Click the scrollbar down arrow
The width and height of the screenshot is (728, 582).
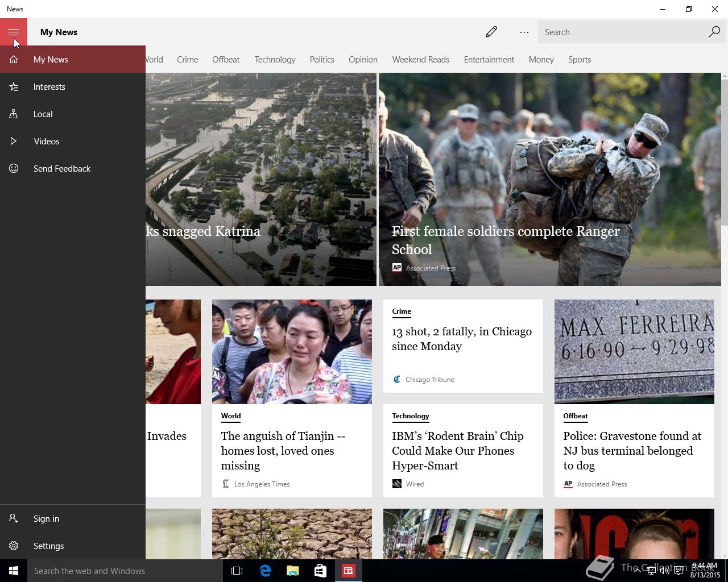[x=725, y=556]
